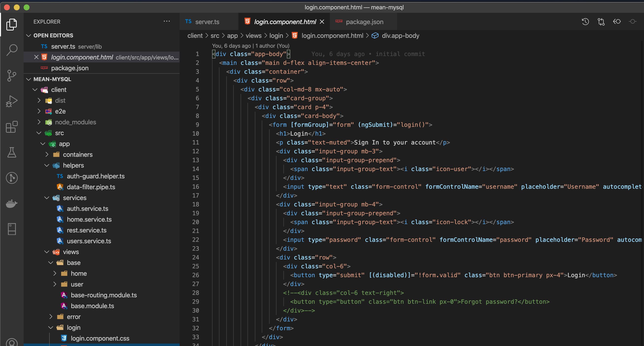
Task: Open the Source Control view
Action: tap(12, 75)
